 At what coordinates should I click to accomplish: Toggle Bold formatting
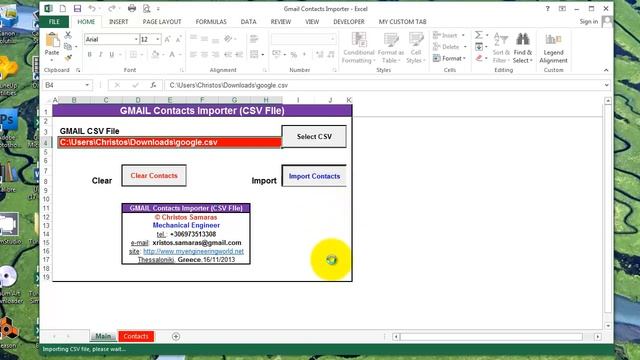[x=89, y=54]
